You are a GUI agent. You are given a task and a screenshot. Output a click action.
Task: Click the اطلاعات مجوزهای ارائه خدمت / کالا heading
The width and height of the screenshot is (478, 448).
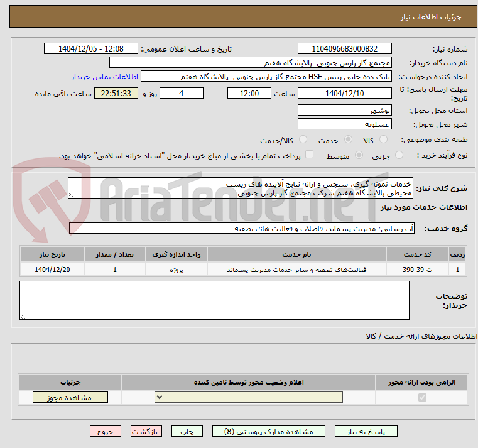coord(421,336)
